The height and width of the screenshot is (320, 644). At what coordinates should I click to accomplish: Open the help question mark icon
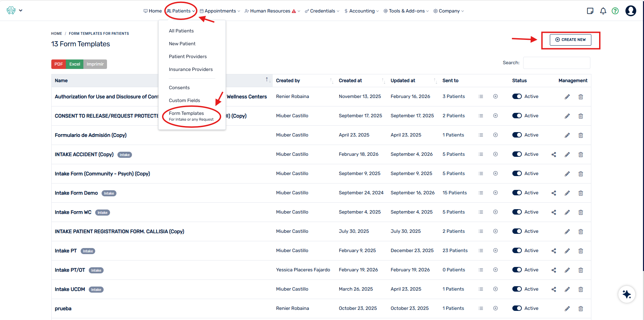pyautogui.click(x=615, y=11)
